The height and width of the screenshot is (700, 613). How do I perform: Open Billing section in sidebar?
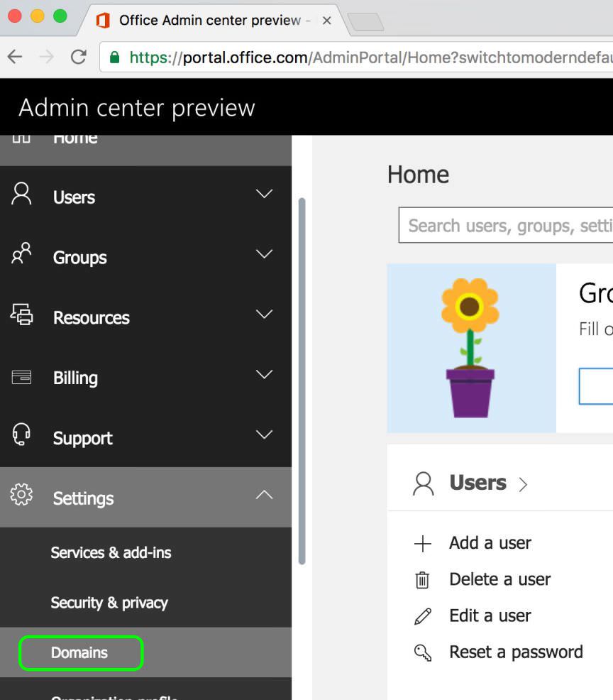145,377
